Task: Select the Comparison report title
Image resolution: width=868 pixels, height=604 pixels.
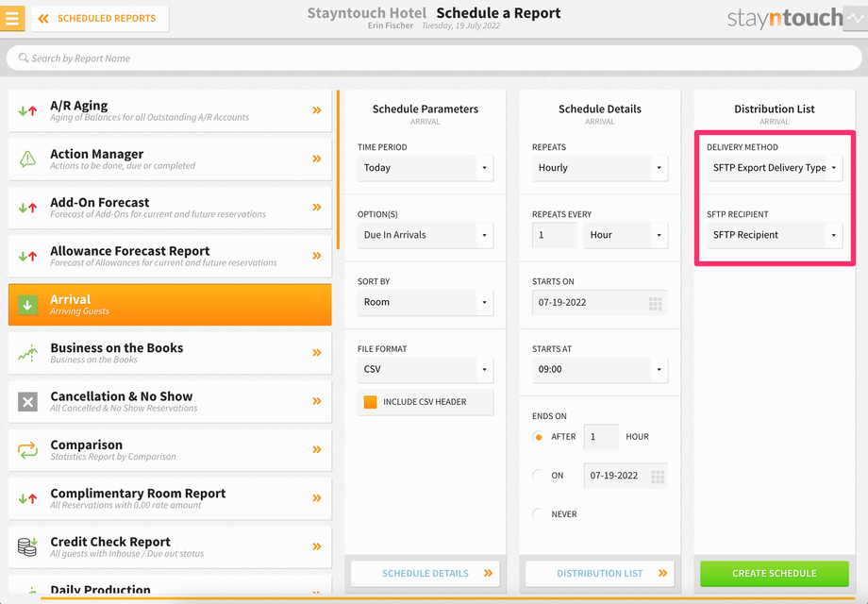Action: tap(87, 445)
